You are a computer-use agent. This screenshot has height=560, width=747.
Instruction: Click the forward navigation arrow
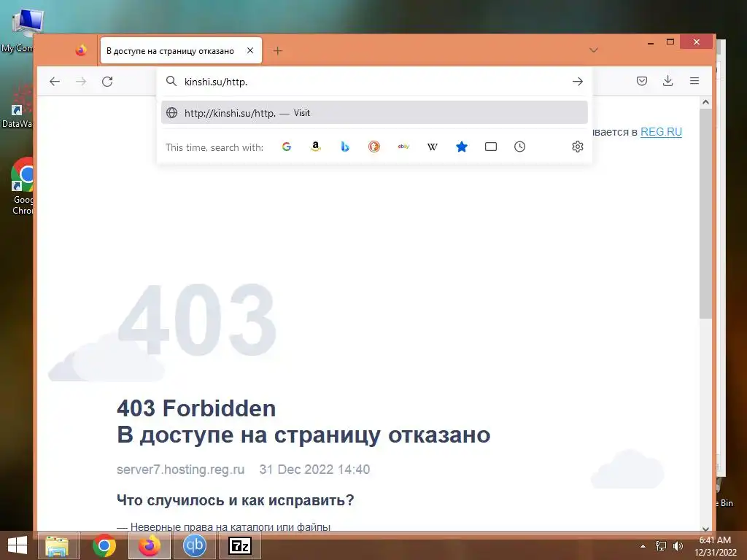pyautogui.click(x=82, y=82)
